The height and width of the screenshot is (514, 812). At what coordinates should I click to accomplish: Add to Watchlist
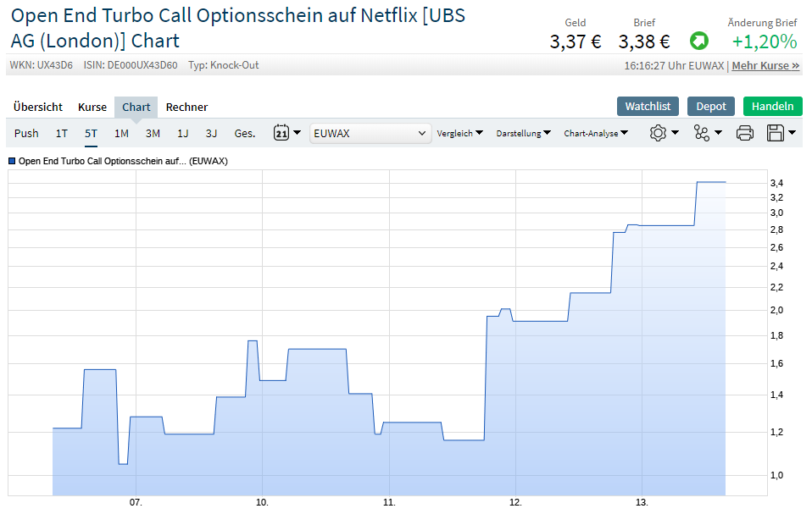point(648,106)
